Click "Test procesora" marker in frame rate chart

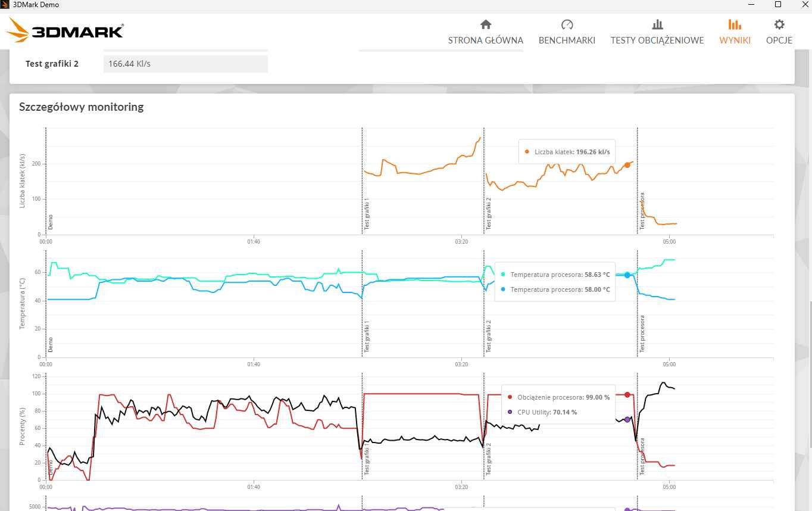coord(642,211)
